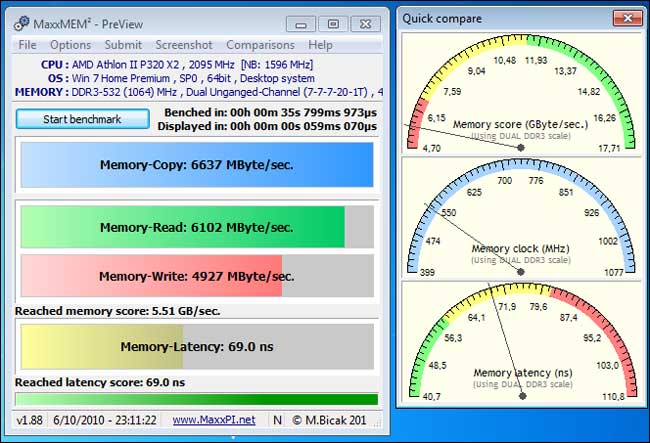Close the Quick compare window
650x443 pixels.
(627, 17)
